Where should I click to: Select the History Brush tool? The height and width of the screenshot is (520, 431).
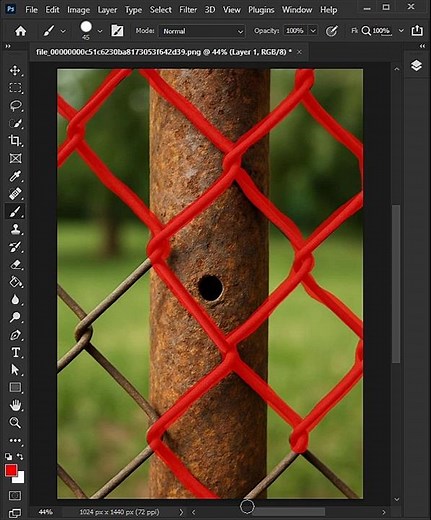[x=15, y=247]
